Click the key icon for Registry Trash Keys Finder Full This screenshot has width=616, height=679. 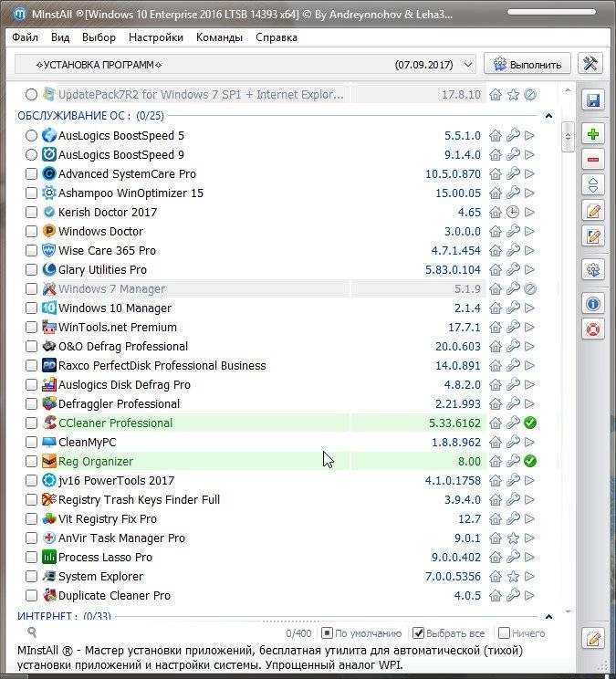513,500
